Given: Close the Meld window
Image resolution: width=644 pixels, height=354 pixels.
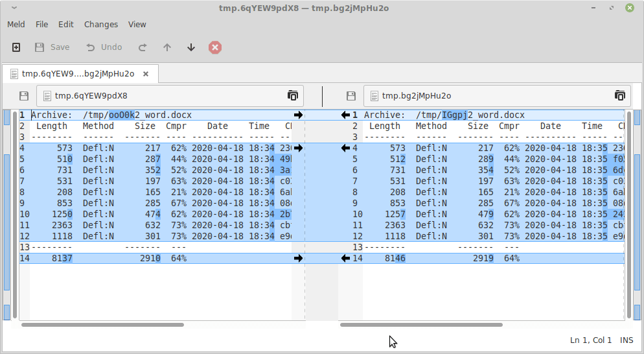Looking at the screenshot, I should (x=630, y=8).
